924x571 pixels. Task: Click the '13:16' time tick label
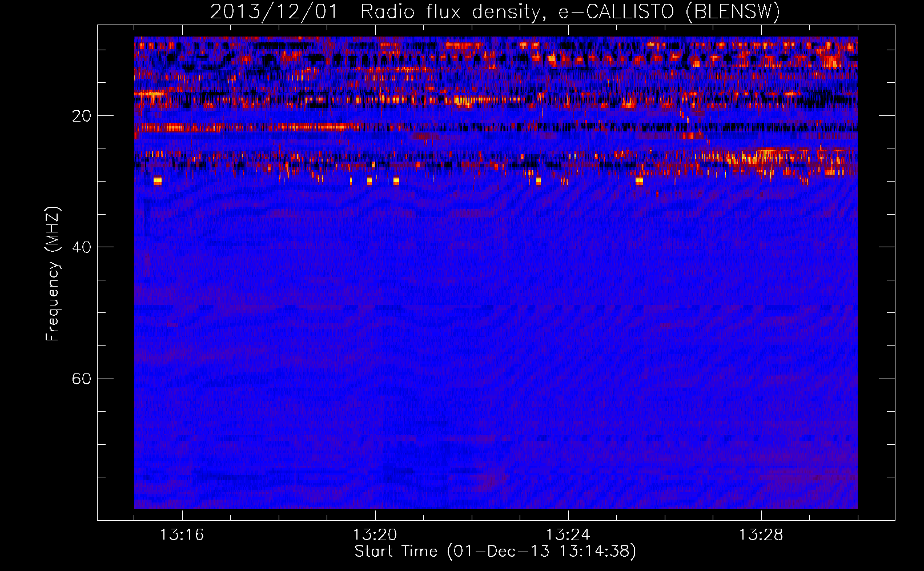pos(182,535)
